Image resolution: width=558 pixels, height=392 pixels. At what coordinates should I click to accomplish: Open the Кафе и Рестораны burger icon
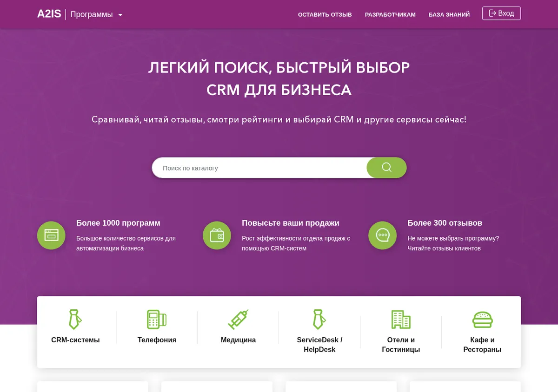click(482, 319)
